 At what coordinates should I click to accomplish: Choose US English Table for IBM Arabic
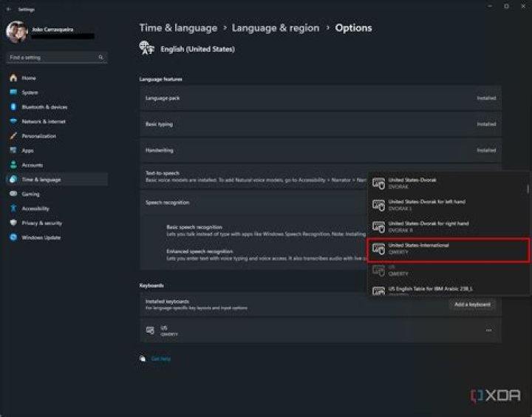448,289
